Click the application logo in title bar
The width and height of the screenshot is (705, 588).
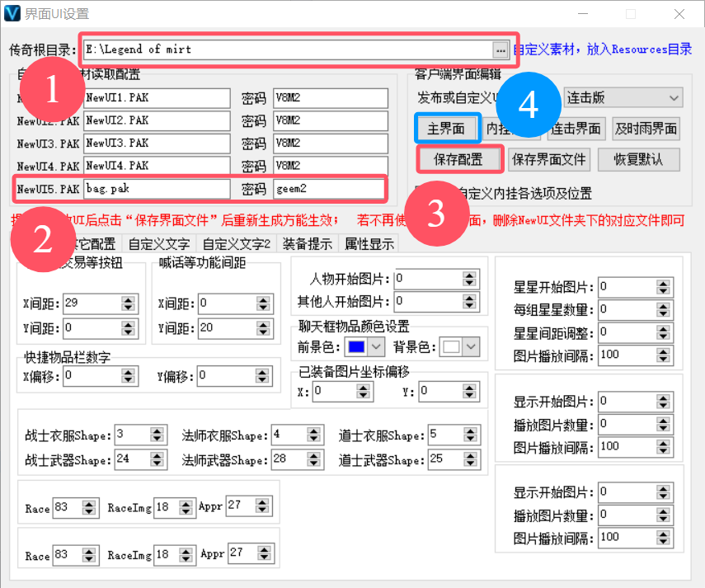point(12,13)
